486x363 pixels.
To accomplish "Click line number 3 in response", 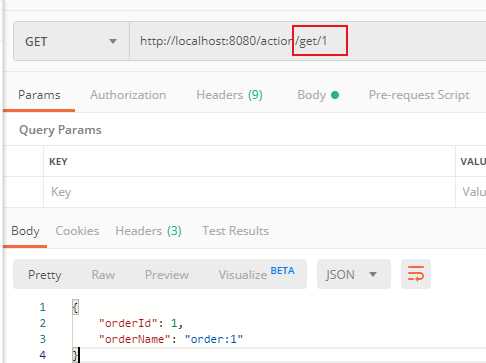I will 43,339.
